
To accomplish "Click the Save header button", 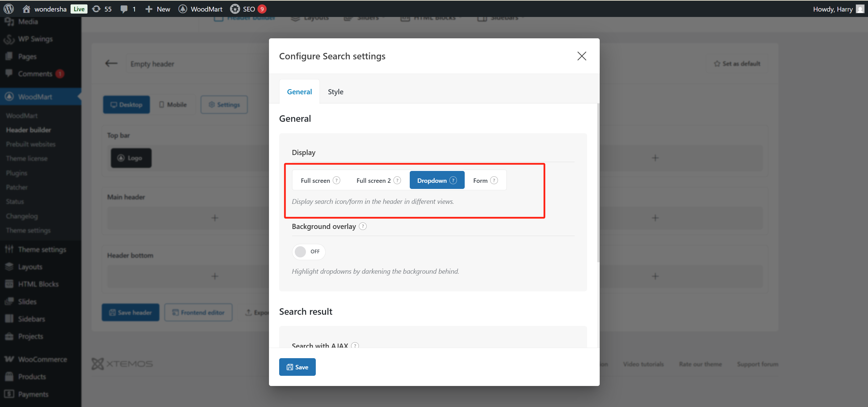I will click(x=130, y=312).
